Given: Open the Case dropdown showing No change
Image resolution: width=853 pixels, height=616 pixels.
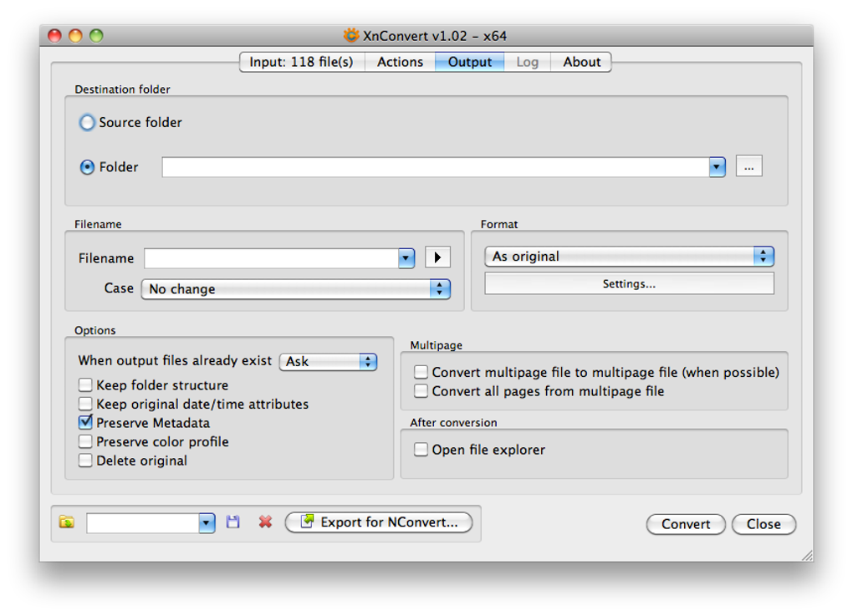Looking at the screenshot, I should [296, 288].
